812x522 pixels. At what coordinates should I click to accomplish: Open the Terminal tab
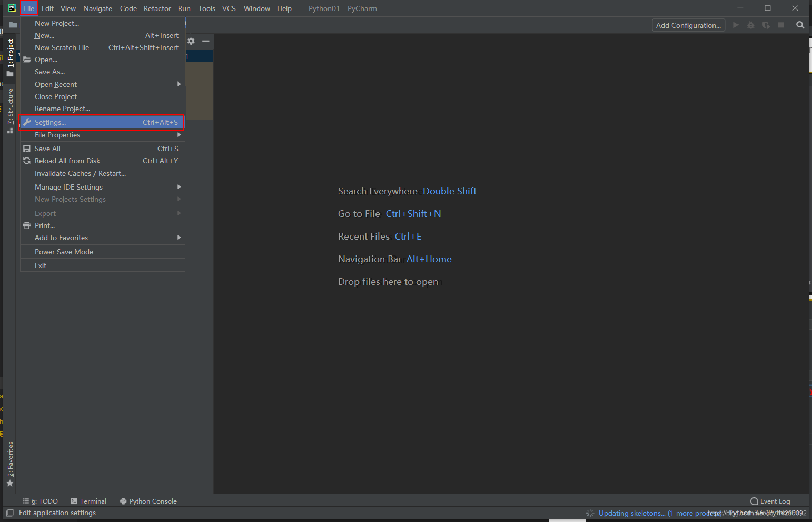(88, 501)
